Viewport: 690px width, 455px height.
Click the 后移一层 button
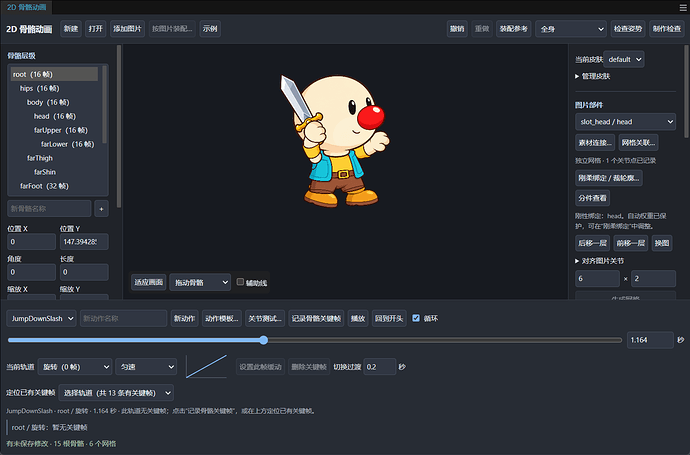pos(592,243)
